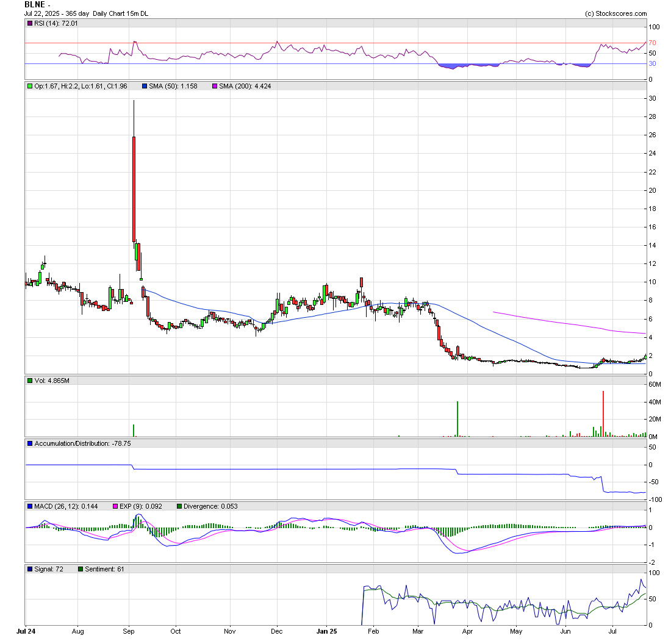The width and height of the screenshot is (671, 644).
Task: Click the Accumulation axis label -100
Action: pyautogui.click(x=655, y=500)
